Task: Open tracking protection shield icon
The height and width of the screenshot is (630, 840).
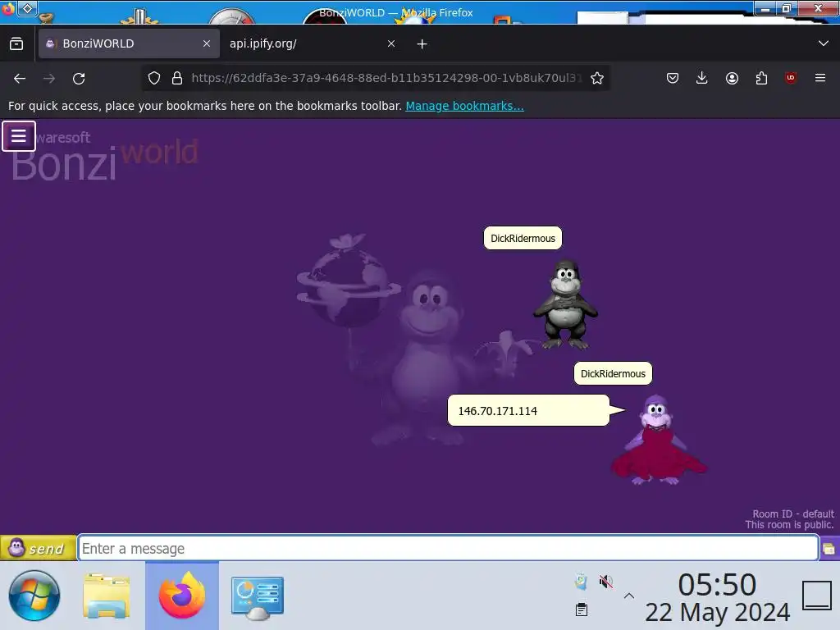Action: tap(154, 78)
